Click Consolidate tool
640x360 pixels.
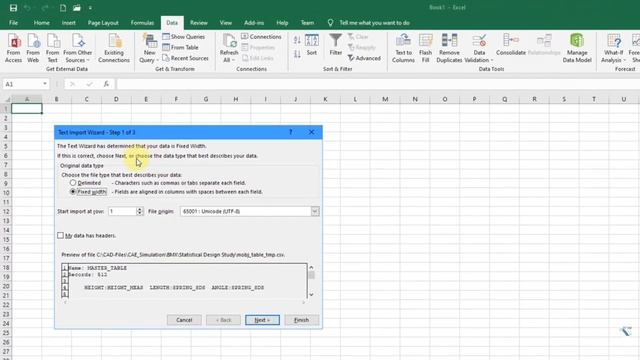click(511, 45)
